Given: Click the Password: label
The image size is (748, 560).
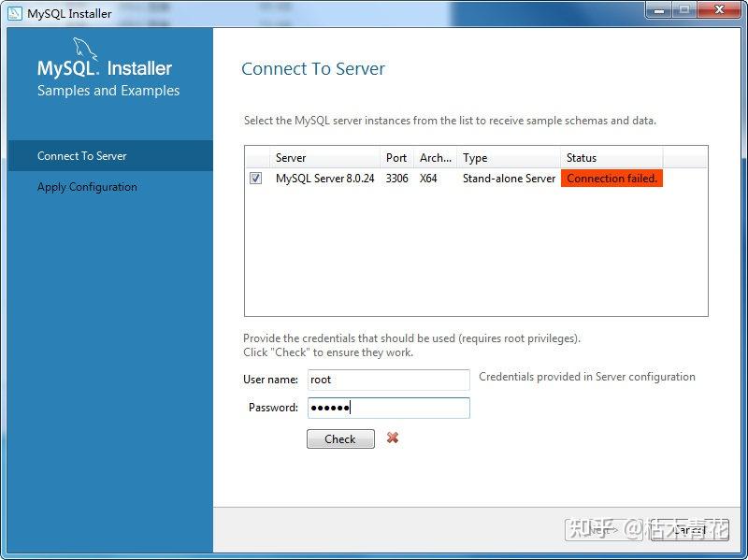Looking at the screenshot, I should coord(273,408).
